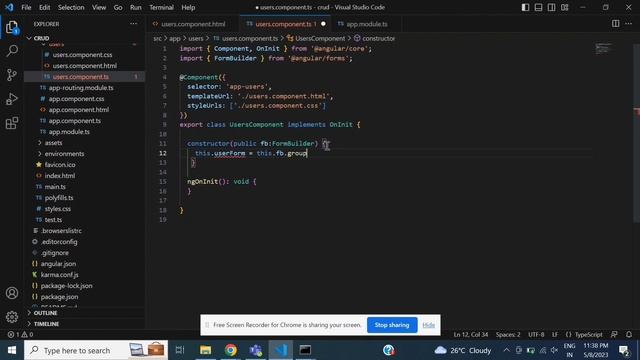The image size is (640, 360).
Task: Open the customize layout icon
Action: [x=564, y=7]
